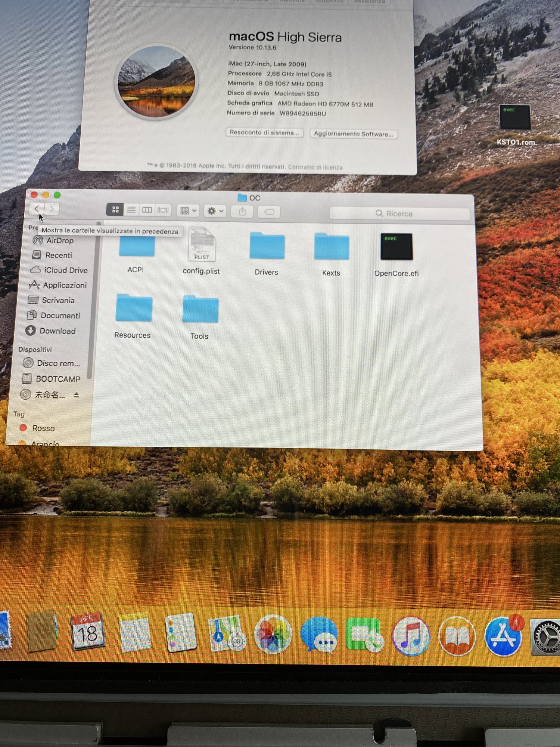
Task: Click the Macintosh SSD startup disk text
Action: [297, 93]
